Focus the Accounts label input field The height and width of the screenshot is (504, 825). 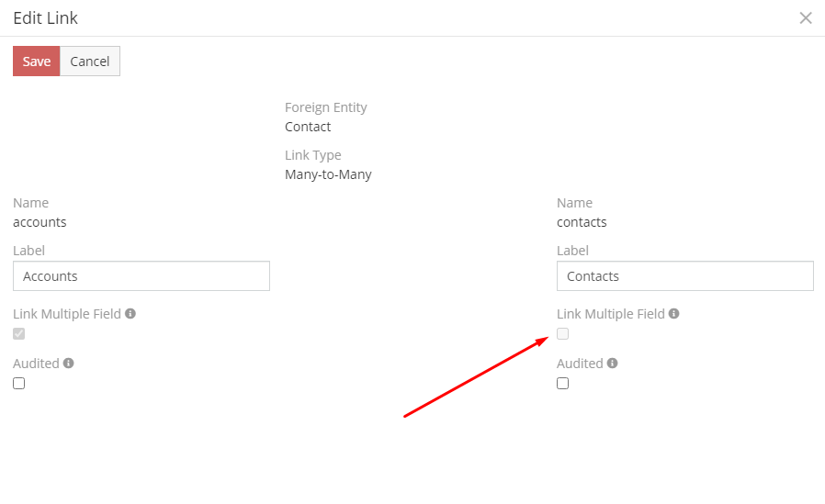[x=141, y=276]
